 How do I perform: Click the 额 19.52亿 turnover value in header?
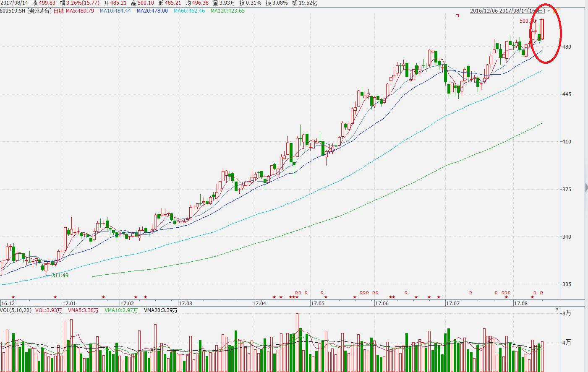pos(305,3)
